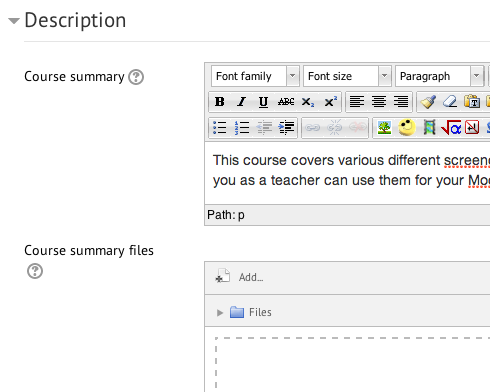This screenshot has width=490, height=392.
Task: Insert image with tree picture icon
Action: click(384, 127)
